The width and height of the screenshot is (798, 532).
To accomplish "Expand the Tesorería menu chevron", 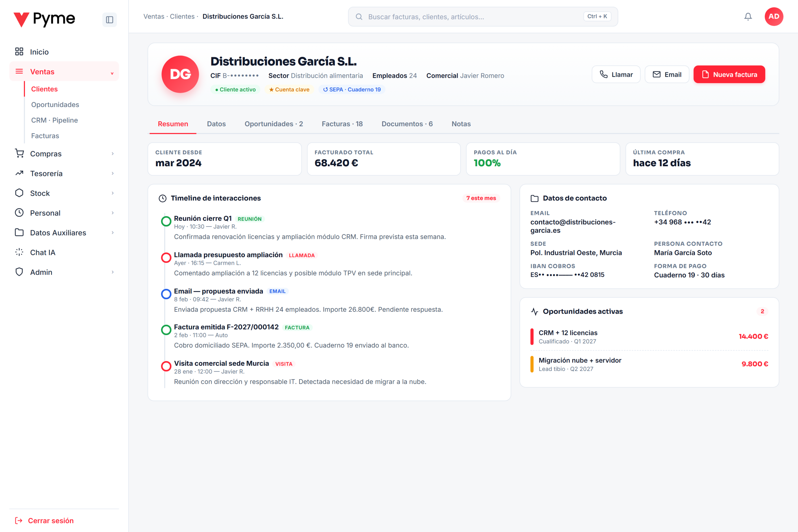I will [113, 173].
